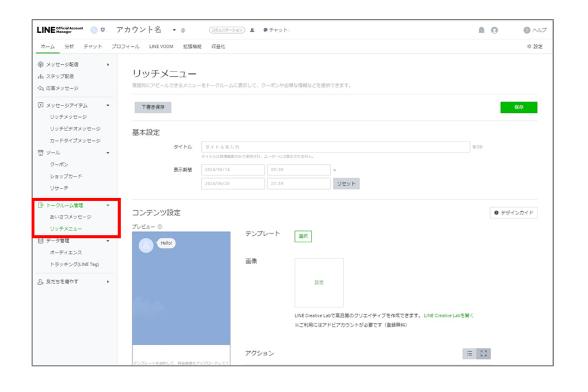Click the 設定 link in image box
This screenshot has width=588, height=392.
coord(319,283)
